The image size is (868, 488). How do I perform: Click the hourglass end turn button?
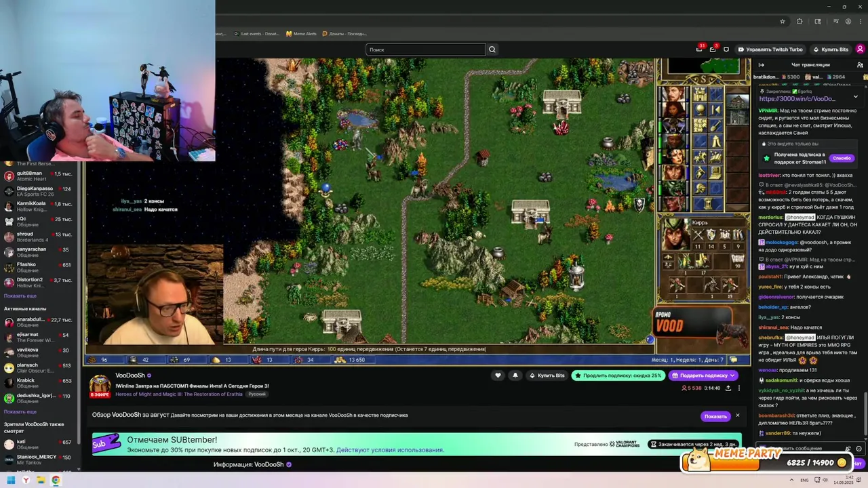click(708, 203)
